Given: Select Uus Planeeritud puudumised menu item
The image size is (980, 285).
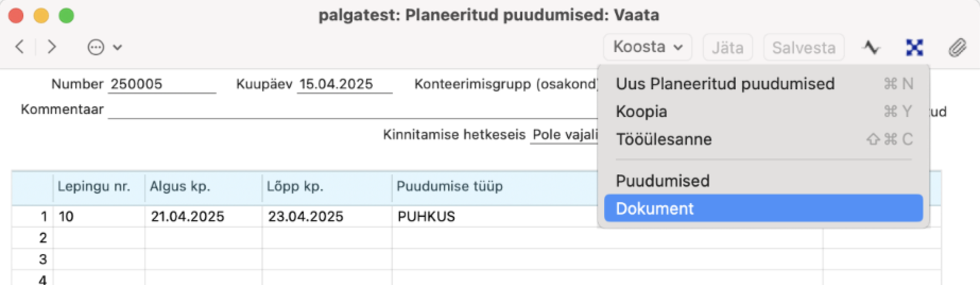Looking at the screenshot, I should [725, 84].
